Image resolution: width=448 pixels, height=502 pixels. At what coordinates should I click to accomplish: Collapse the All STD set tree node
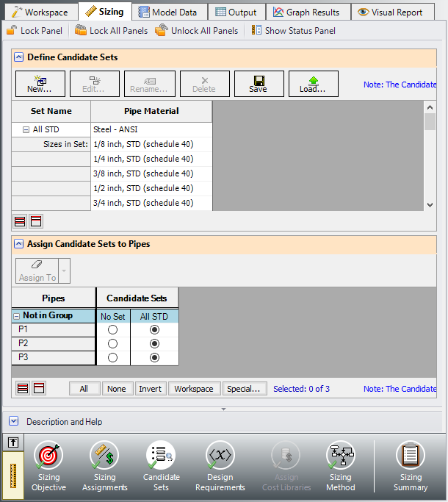[26, 130]
